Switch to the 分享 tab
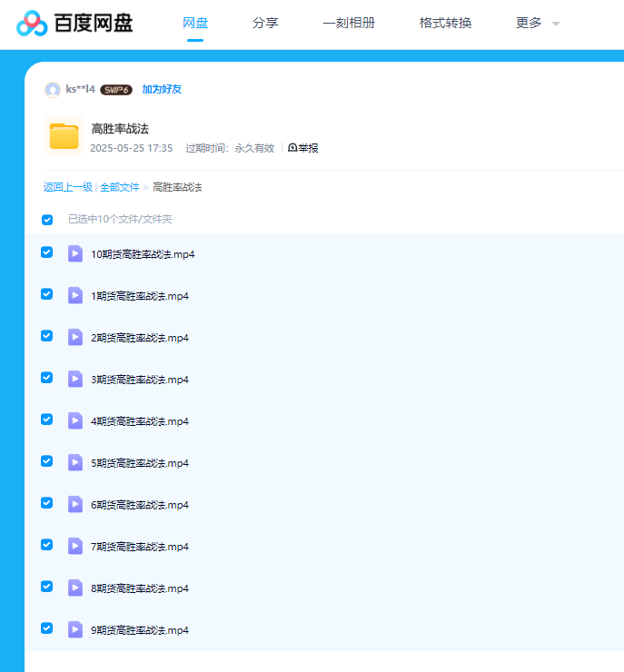The image size is (624, 672). click(x=265, y=24)
